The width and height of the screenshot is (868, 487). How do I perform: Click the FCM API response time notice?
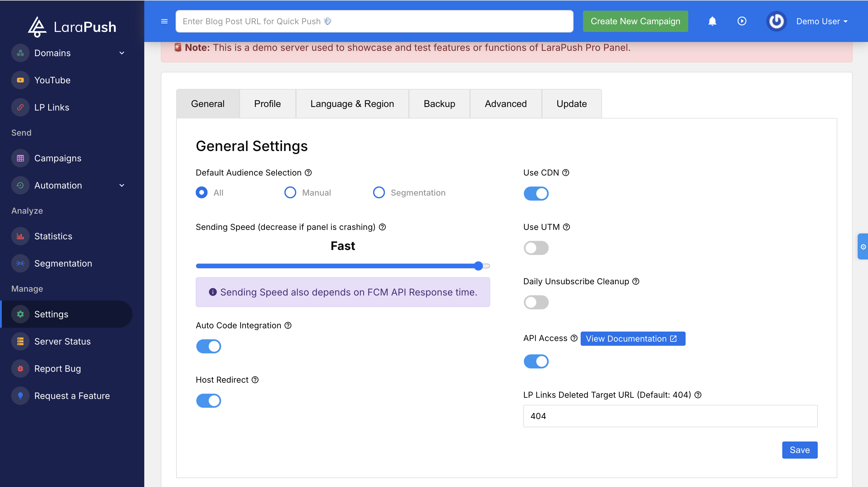343,292
